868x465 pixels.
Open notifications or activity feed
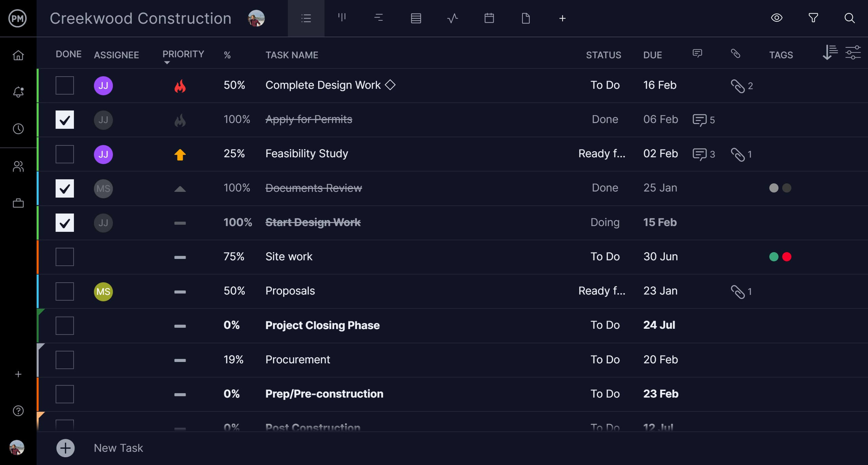tap(18, 92)
